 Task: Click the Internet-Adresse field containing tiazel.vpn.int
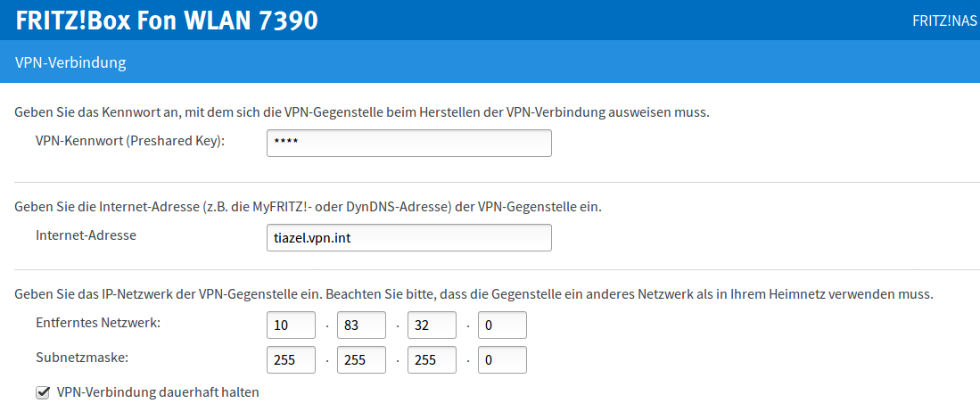click(408, 237)
